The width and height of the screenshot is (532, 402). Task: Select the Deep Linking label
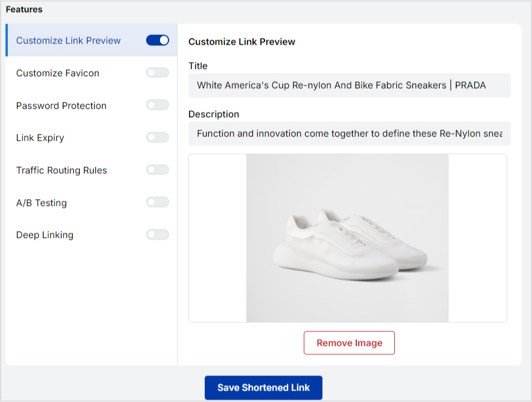click(x=45, y=235)
